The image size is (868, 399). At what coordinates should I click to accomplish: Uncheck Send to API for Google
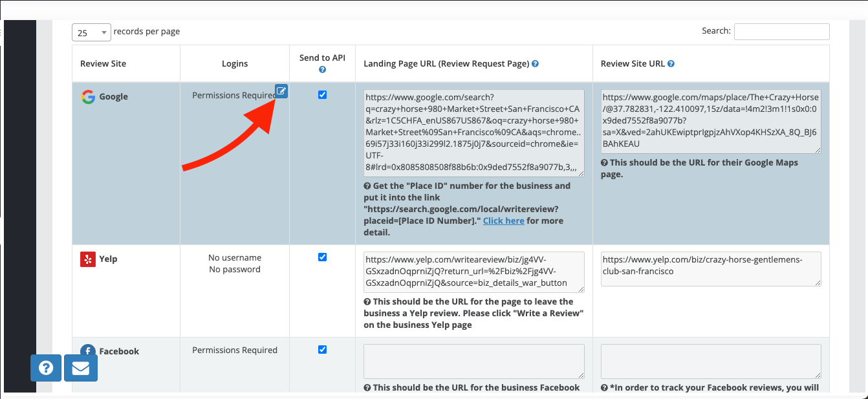click(x=322, y=95)
